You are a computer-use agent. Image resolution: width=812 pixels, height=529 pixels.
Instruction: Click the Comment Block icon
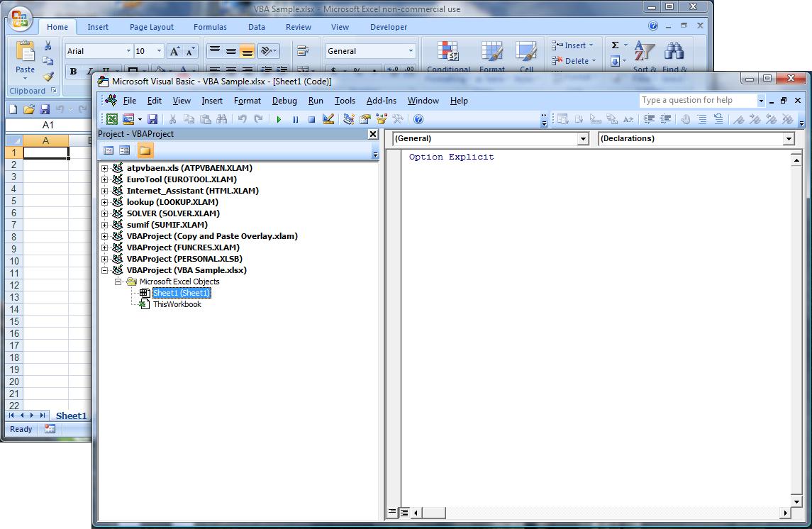tap(702, 120)
